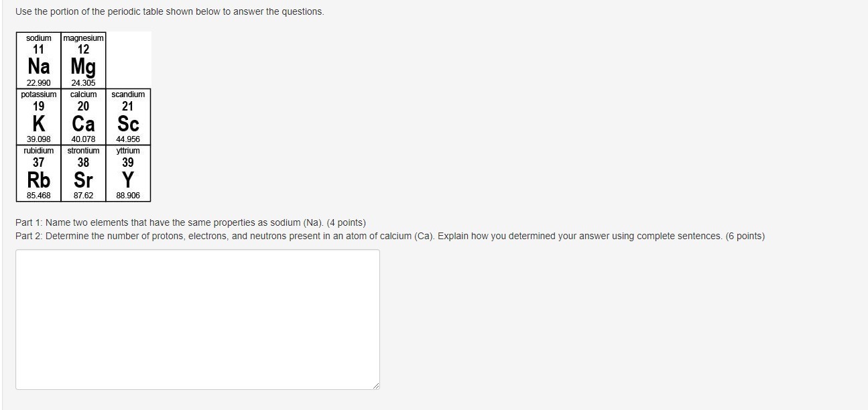868x410 pixels.
Task: Click inside the answer text box
Action: pyautogui.click(x=198, y=320)
